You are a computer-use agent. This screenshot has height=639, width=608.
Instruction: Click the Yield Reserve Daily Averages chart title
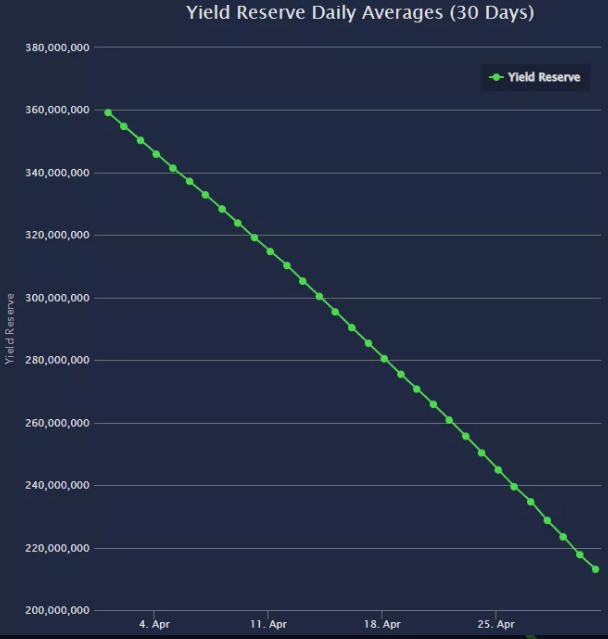point(360,13)
